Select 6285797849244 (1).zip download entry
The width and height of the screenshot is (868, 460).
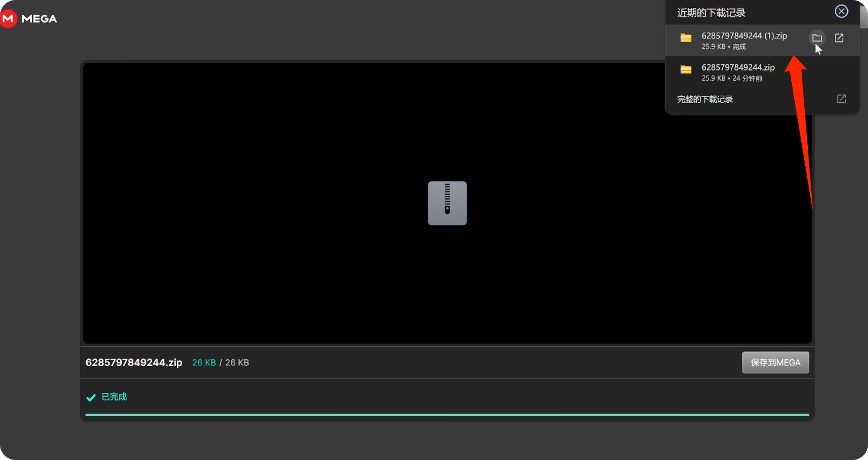pyautogui.click(x=762, y=40)
